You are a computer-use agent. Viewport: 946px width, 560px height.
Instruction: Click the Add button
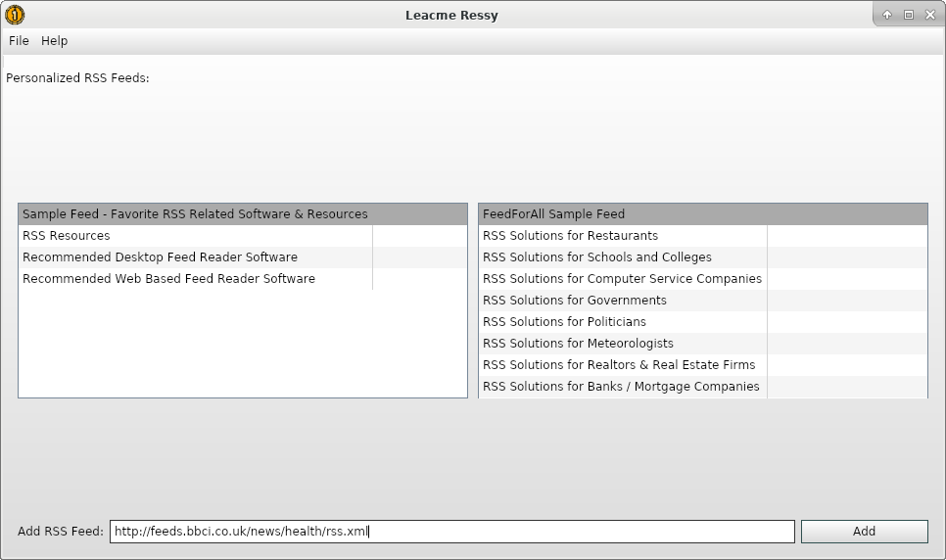pyautogui.click(x=864, y=532)
